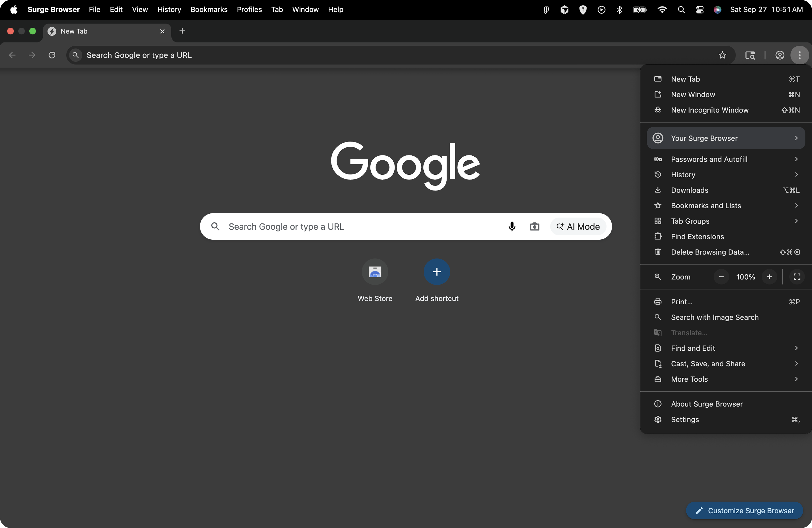The width and height of the screenshot is (812, 528).
Task: Close the New Tab tab
Action: tap(162, 31)
